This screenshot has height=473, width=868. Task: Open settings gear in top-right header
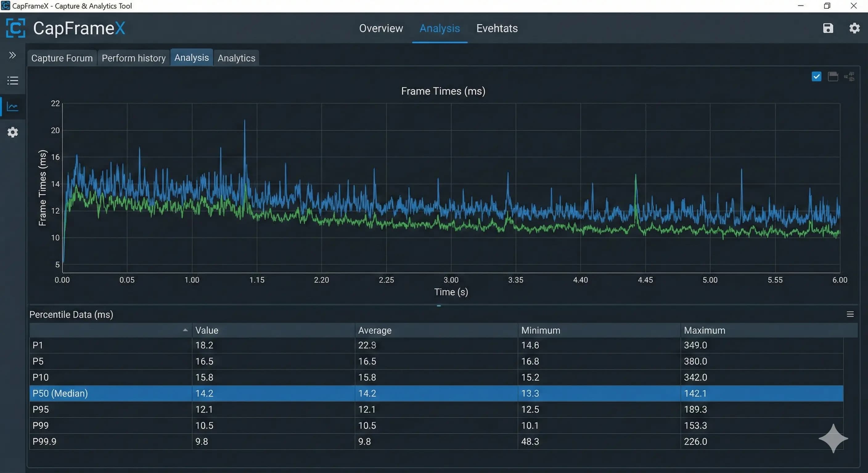click(x=854, y=28)
